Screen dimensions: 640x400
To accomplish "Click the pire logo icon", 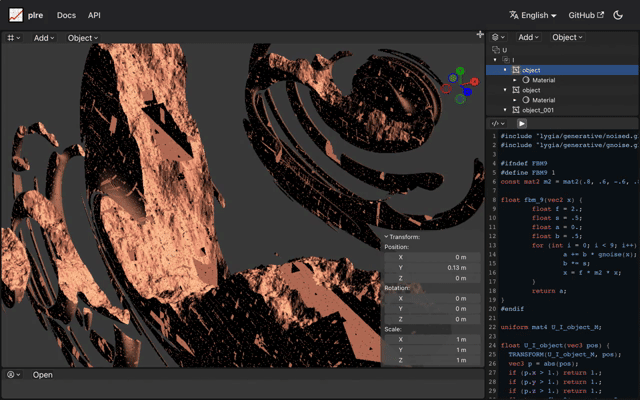I will click(16, 15).
